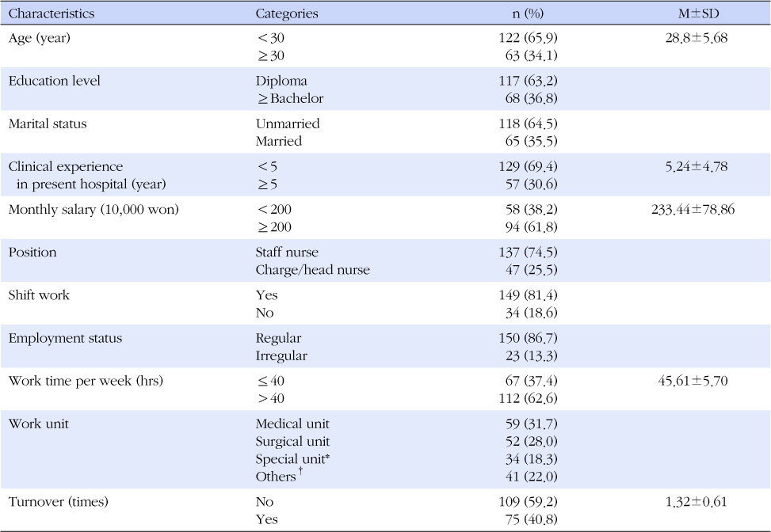Click the Age (year) row label

[40, 38]
